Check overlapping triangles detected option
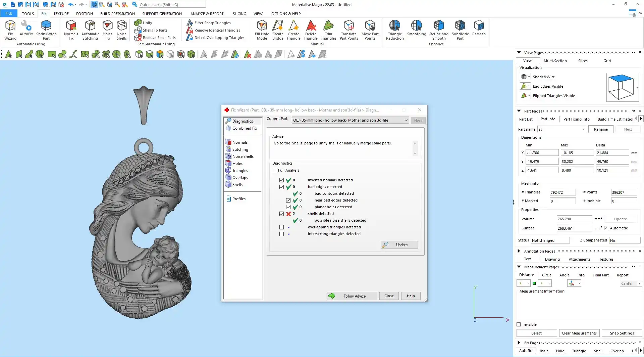The height and width of the screenshot is (357, 644). (281, 227)
